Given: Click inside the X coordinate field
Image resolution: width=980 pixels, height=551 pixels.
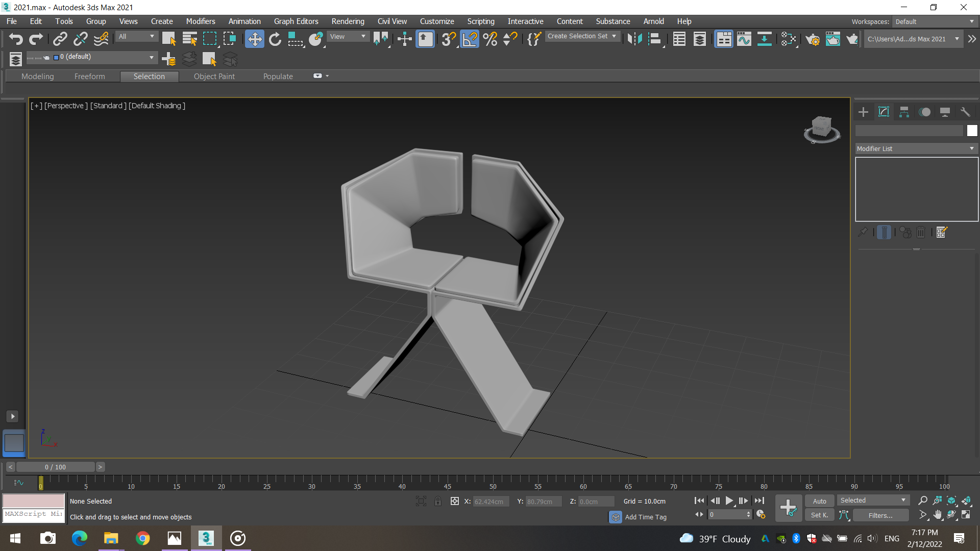Looking at the screenshot, I should 490,501.
